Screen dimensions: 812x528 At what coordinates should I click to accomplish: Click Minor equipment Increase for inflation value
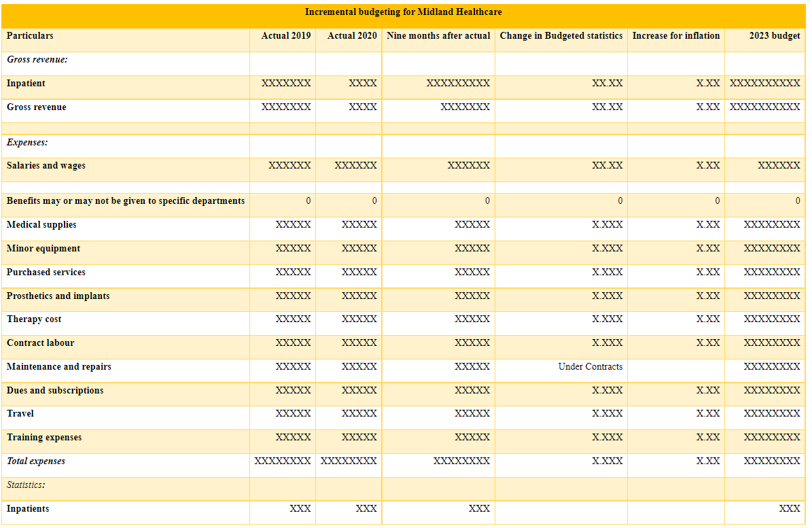coord(708,249)
